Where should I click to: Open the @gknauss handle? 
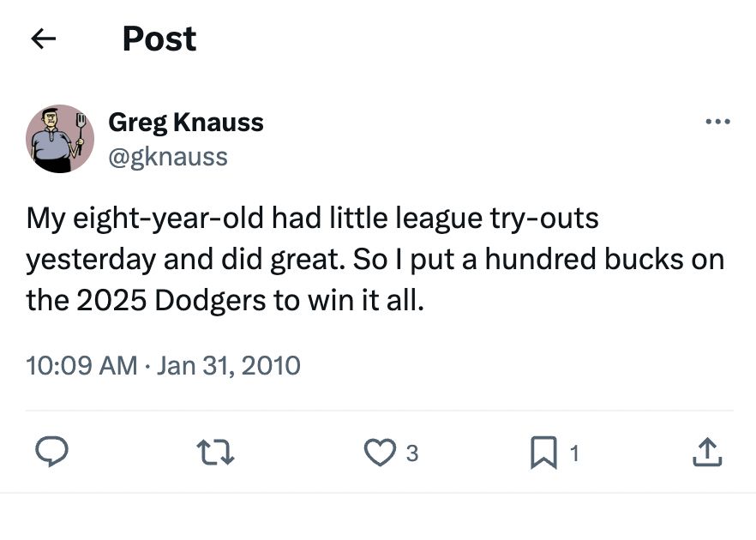tap(168, 156)
